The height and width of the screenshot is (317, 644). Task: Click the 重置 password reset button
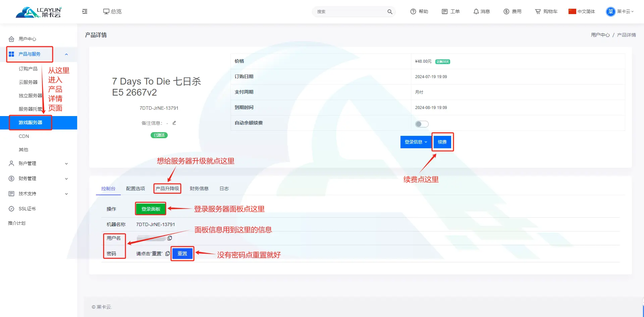182,254
